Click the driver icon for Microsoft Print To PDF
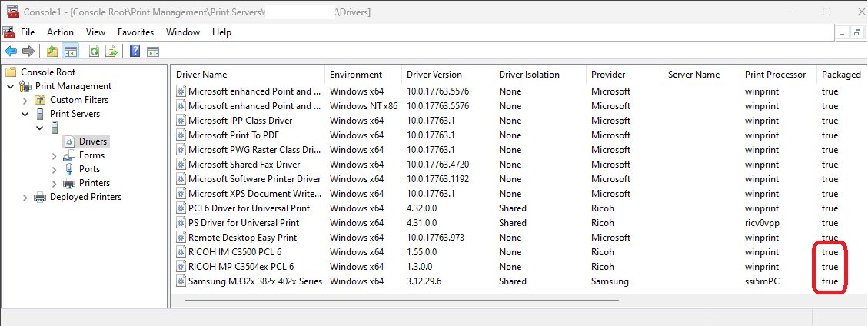The height and width of the screenshot is (326, 868). [181, 135]
